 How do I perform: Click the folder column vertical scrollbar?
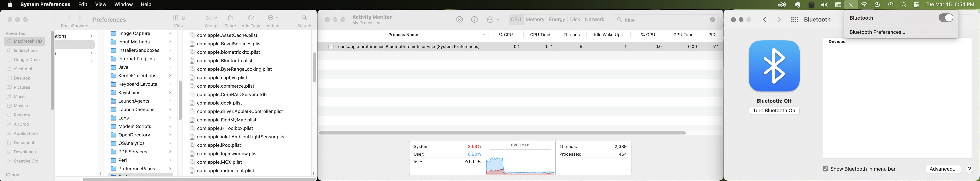(x=180, y=100)
